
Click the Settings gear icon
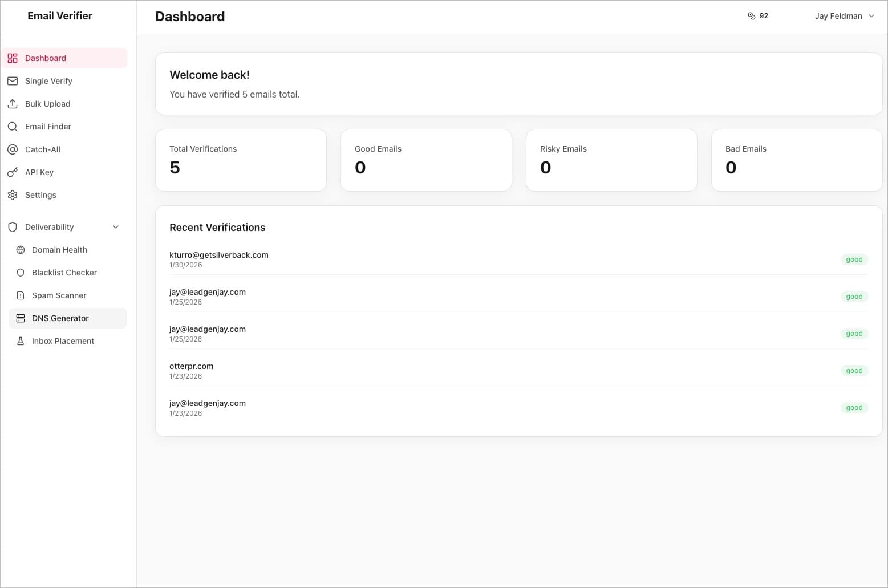point(13,195)
